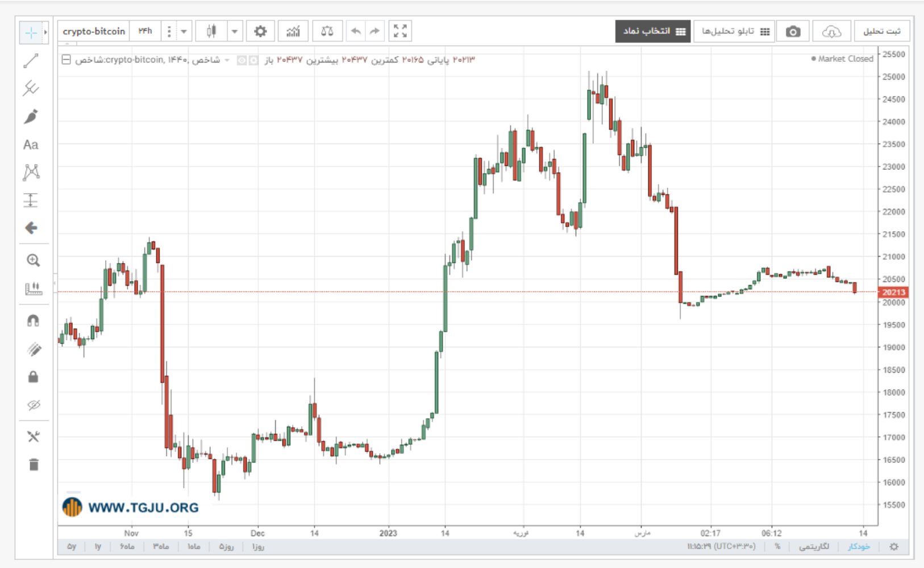Screen dimensions: 924x568
Task: Select the pitchfork tool
Action: coord(31,89)
